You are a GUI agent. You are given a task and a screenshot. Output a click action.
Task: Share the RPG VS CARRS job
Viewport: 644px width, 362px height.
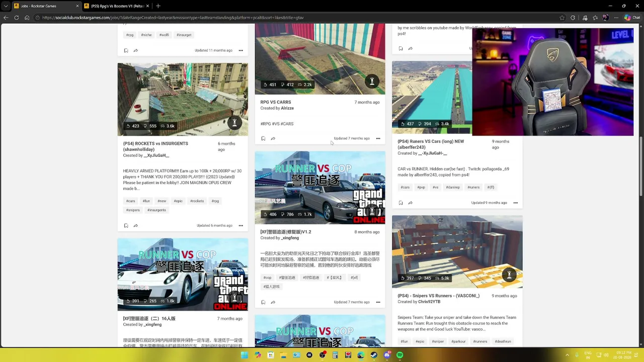coord(273,139)
